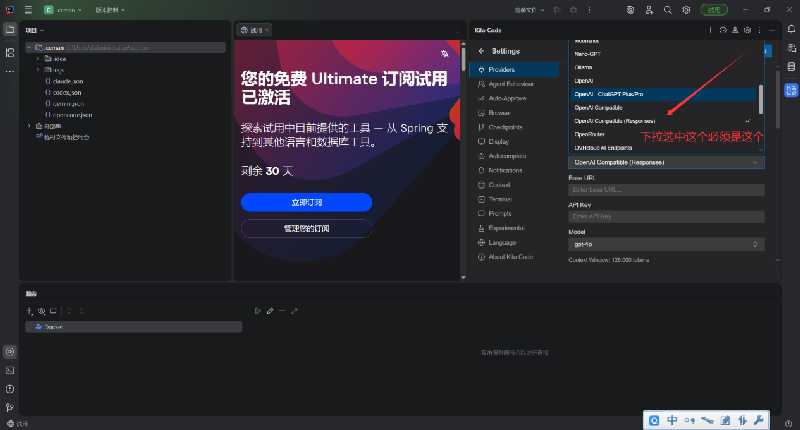This screenshot has height=430, width=800.
Task: Click the manage subscription outlined button
Action: (306, 228)
